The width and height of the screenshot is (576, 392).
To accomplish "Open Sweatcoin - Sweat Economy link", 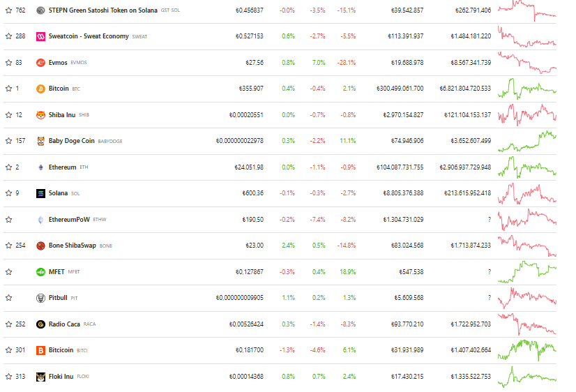I will pos(89,36).
